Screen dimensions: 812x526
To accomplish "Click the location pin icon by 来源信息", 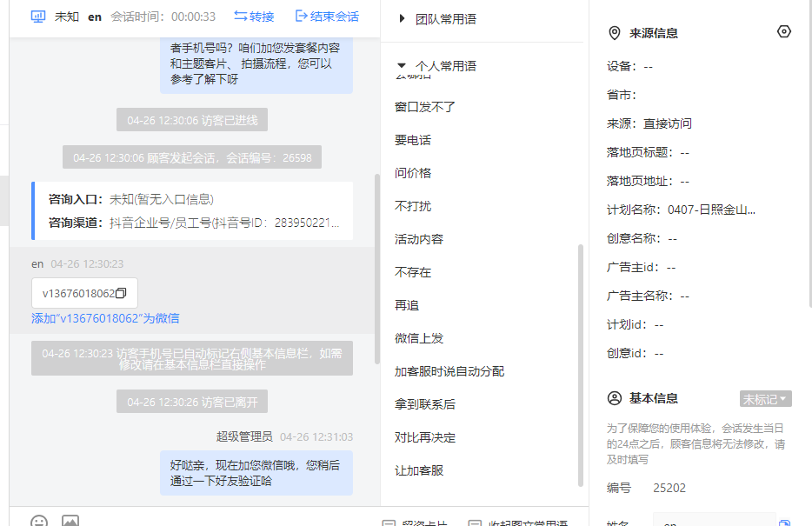I will (614, 33).
